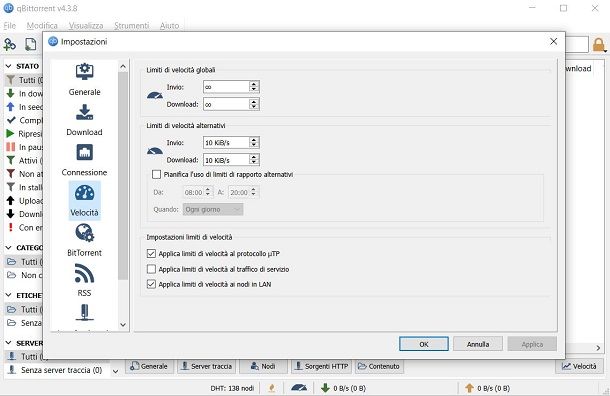Click 'DHT: 138 nodi' status text
The height and width of the screenshot is (396, 610).
tap(232, 388)
